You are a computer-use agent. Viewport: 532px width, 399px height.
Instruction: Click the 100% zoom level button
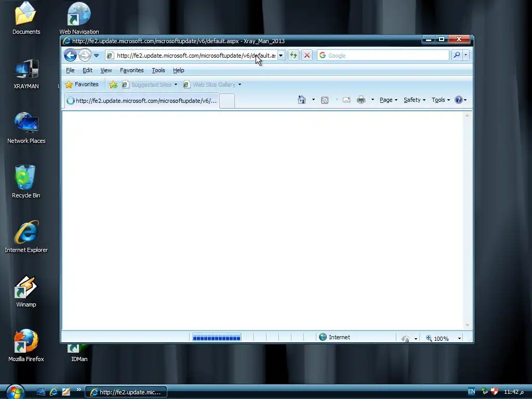coord(437,338)
